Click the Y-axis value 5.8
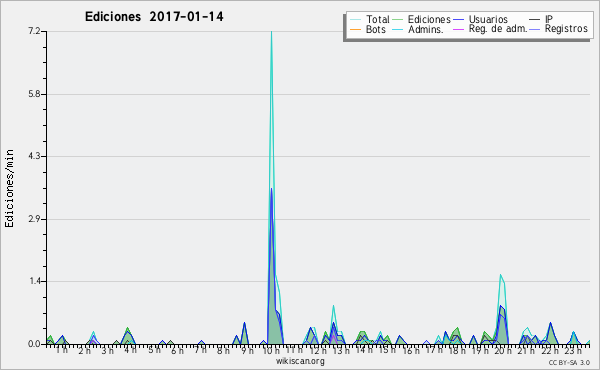The image size is (600, 370). click(x=34, y=94)
